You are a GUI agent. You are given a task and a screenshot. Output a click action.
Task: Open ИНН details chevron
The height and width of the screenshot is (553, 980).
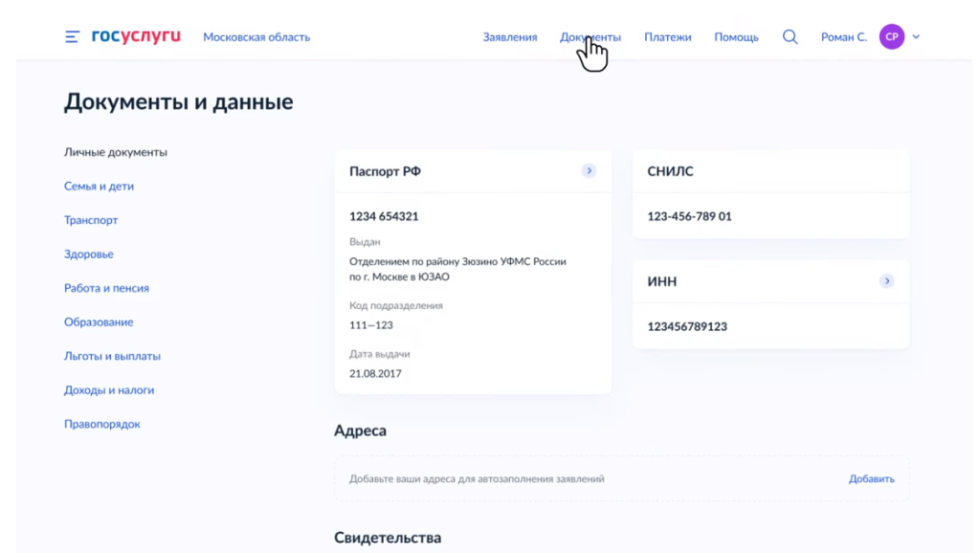tap(887, 281)
